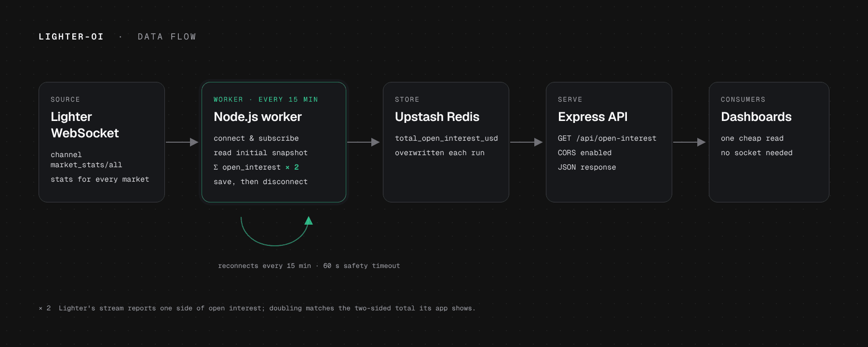
Task: Click the "one cheap read" line
Action: pyautogui.click(x=752, y=138)
